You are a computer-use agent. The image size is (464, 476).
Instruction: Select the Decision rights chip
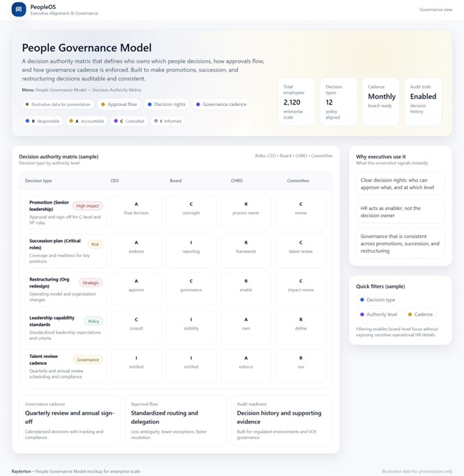(x=166, y=105)
